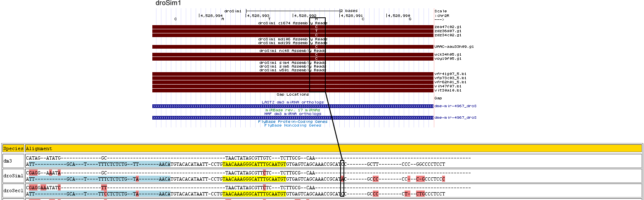Click the UAAC-aau33h09.g1 read label
This screenshot has height=200, width=644.
[x=454, y=47]
